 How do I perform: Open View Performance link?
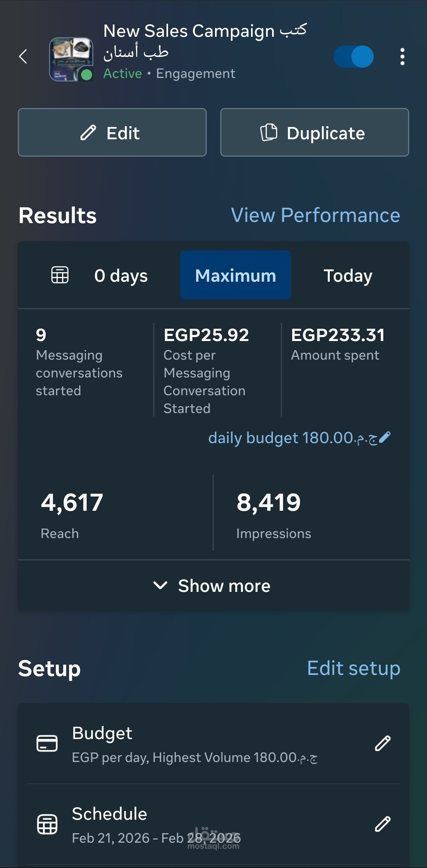(x=315, y=216)
